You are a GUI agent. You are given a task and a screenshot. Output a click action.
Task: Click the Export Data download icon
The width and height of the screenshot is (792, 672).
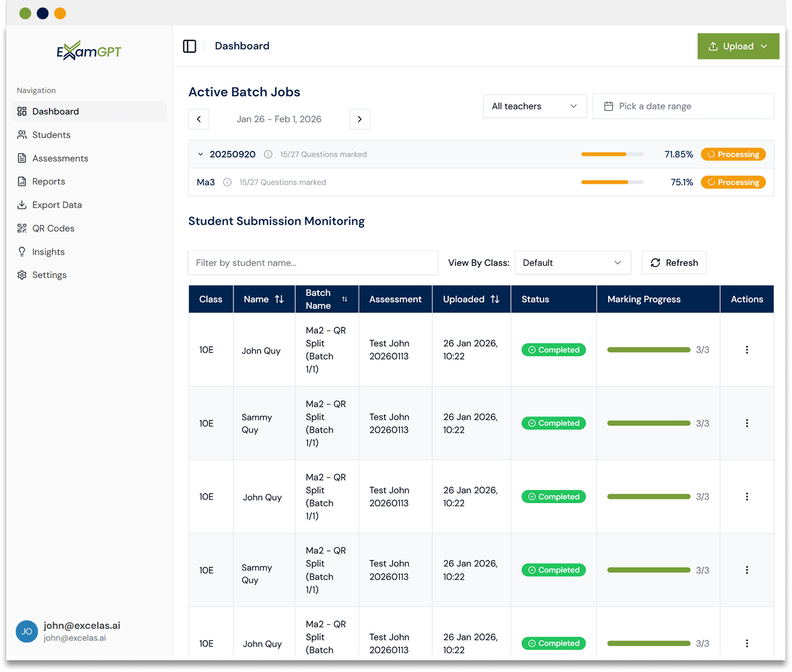point(20,204)
